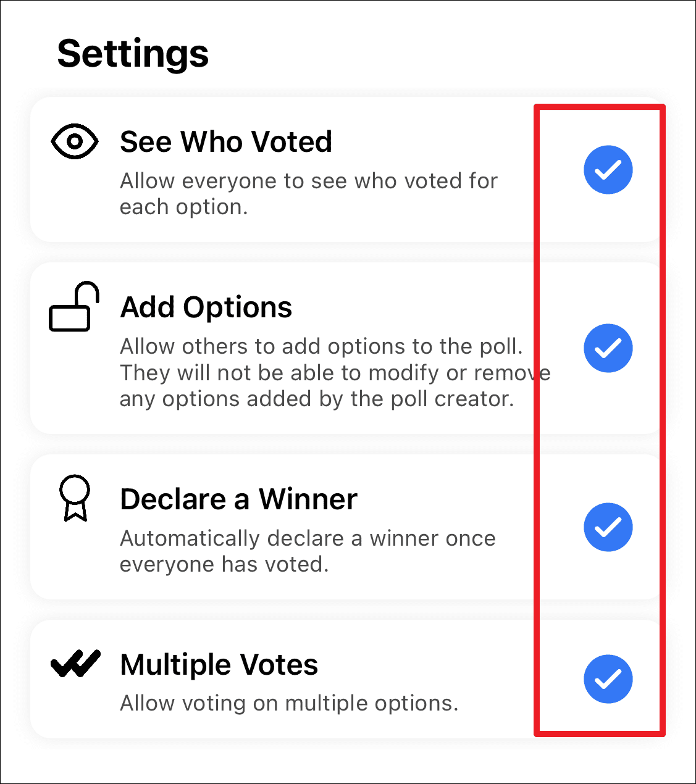Select the Add Options heading text
Viewport: 696px width, 784px height.
tap(206, 307)
